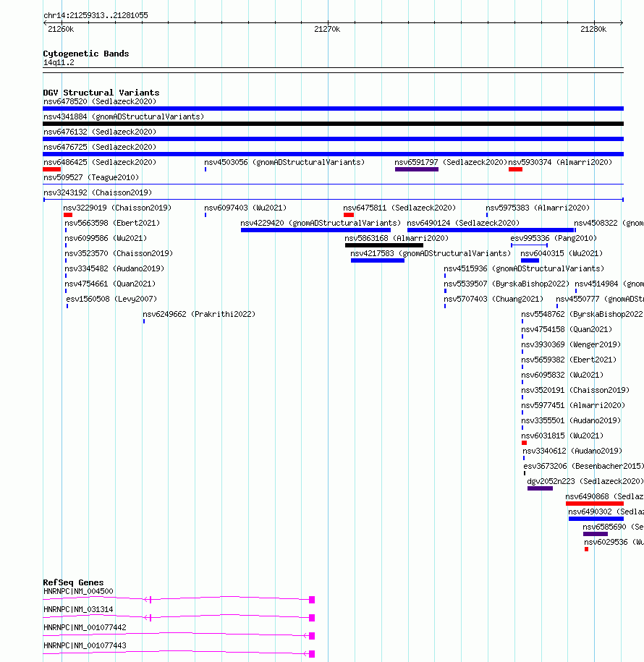This screenshot has height=662, width=644.
Task: Click nsv3520191 (Chaisson2019) label
Action: coord(575,390)
